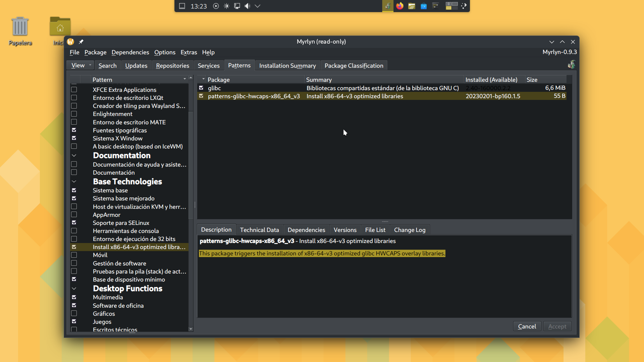Open the audio volume tray icon
The width and height of the screenshot is (644, 362).
(248, 6)
